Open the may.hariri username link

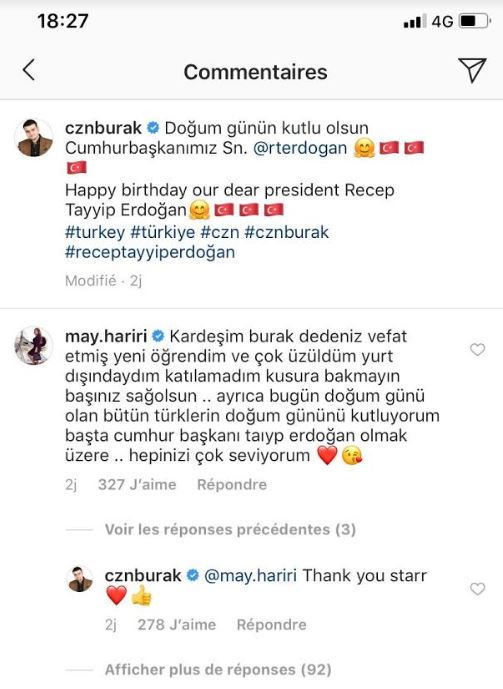[106, 337]
